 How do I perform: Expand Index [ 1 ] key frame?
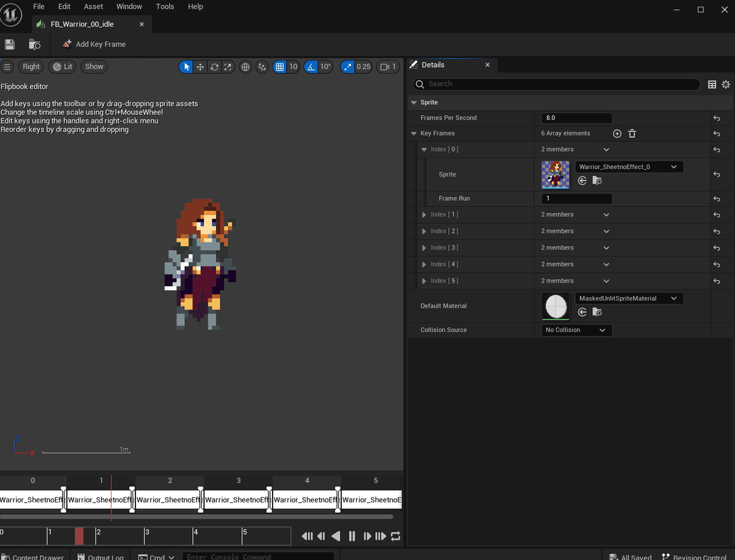tap(424, 215)
